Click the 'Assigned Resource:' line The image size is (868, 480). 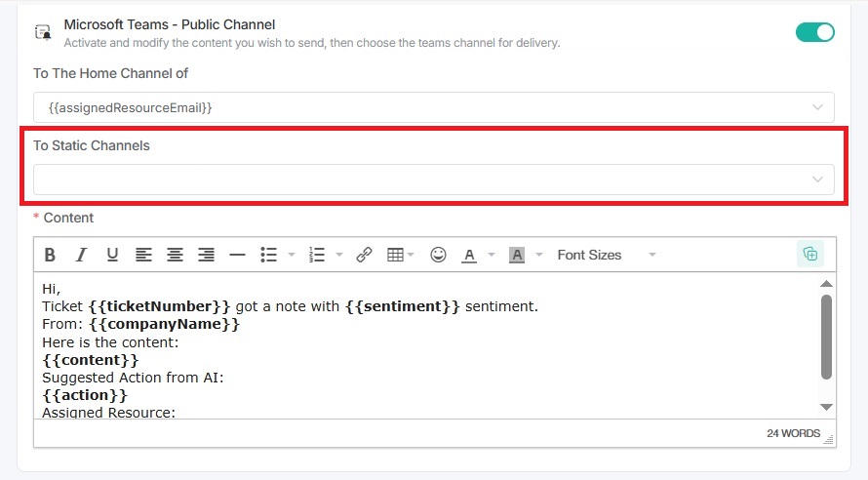(x=108, y=413)
